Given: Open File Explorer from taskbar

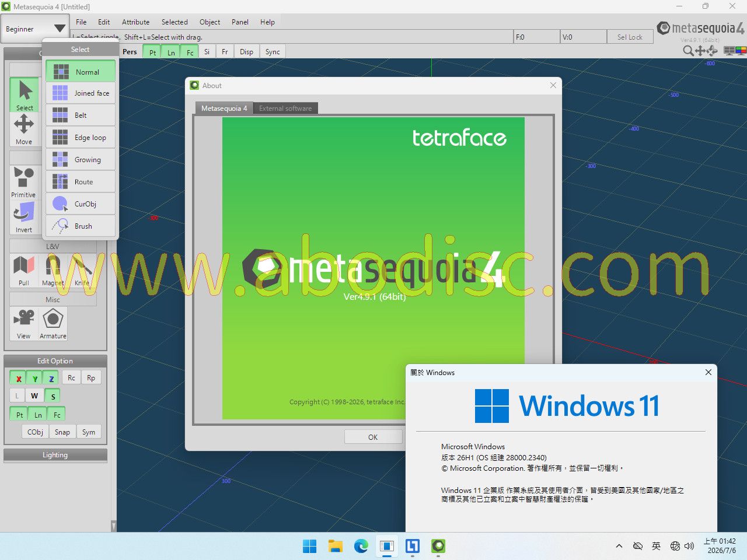Looking at the screenshot, I should click(x=335, y=546).
